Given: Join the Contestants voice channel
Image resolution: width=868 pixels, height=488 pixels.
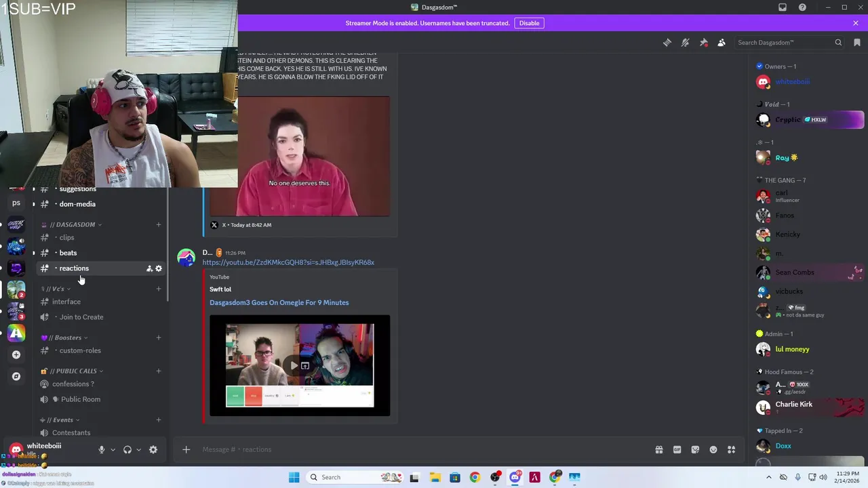Looking at the screenshot, I should pyautogui.click(x=100, y=432).
